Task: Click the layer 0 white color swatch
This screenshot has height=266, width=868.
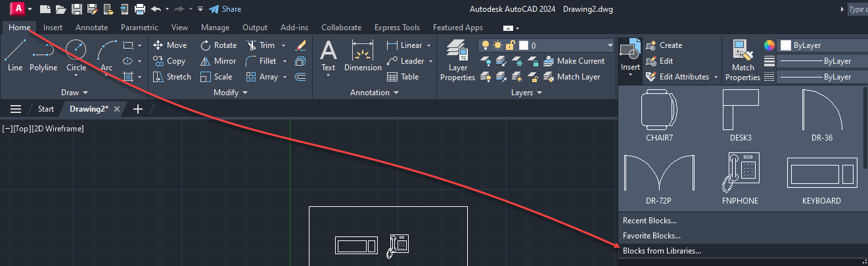Action: point(524,45)
